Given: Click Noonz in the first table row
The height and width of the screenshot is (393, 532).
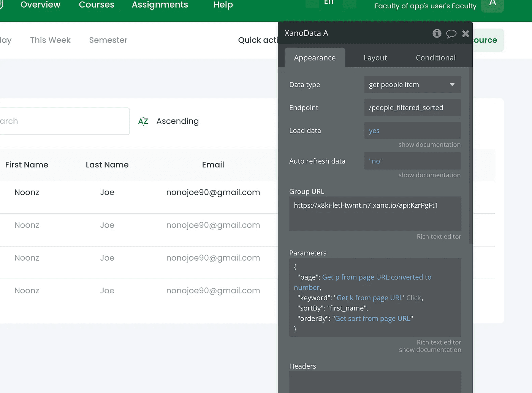Looking at the screenshot, I should 27,193.
